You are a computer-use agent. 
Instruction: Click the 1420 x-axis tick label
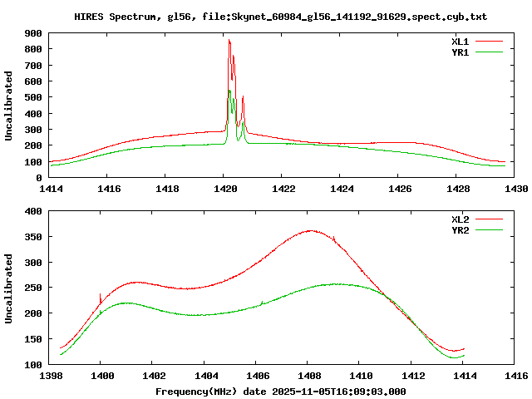click(225, 189)
